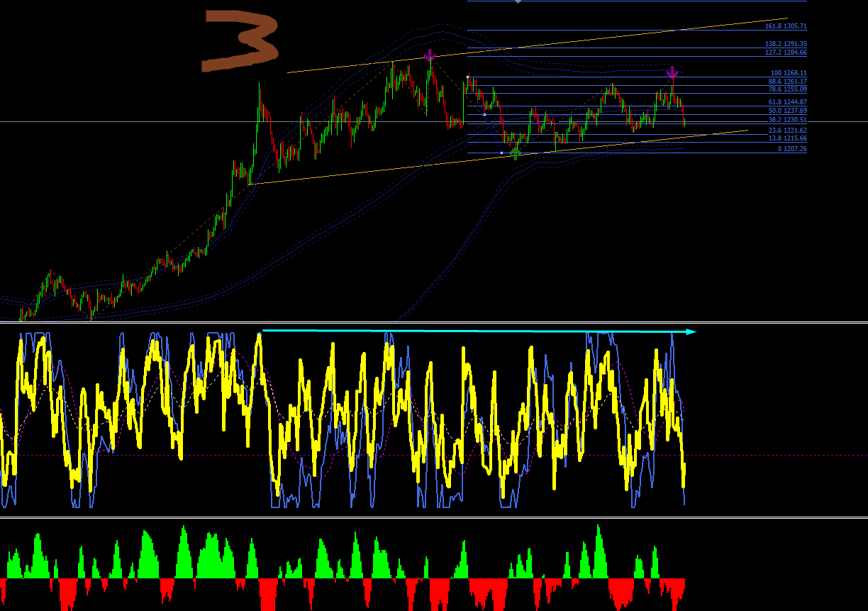Click the purple sell arrow on upper trendline
The image size is (868, 611).
pyautogui.click(x=429, y=56)
